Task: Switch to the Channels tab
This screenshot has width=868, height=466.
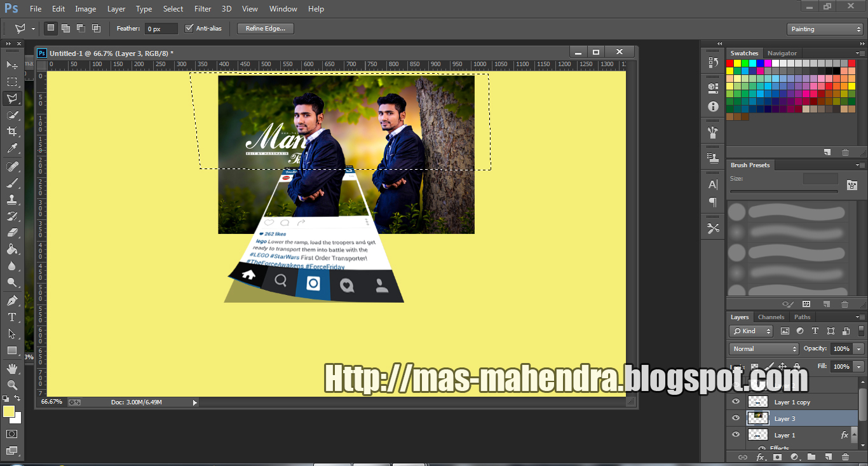Action: (x=771, y=317)
